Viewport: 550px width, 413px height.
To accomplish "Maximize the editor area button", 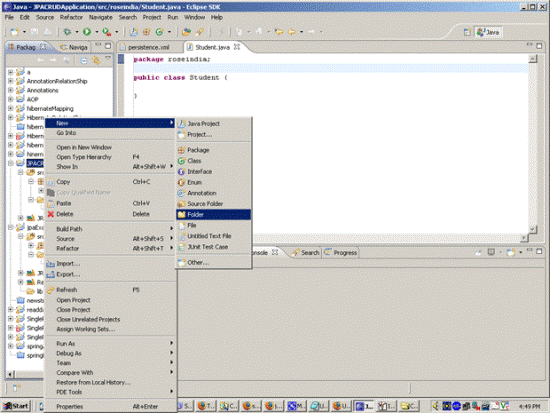I will pyautogui.click(x=539, y=46).
